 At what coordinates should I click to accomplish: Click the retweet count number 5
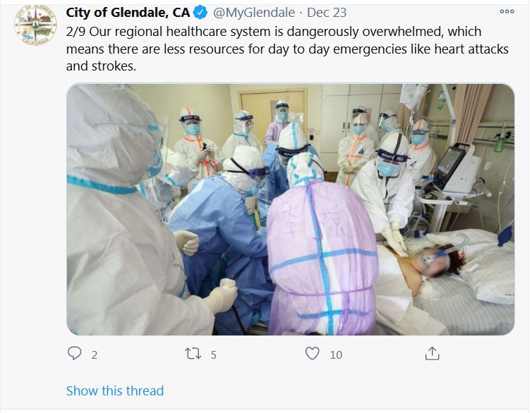pyautogui.click(x=213, y=355)
